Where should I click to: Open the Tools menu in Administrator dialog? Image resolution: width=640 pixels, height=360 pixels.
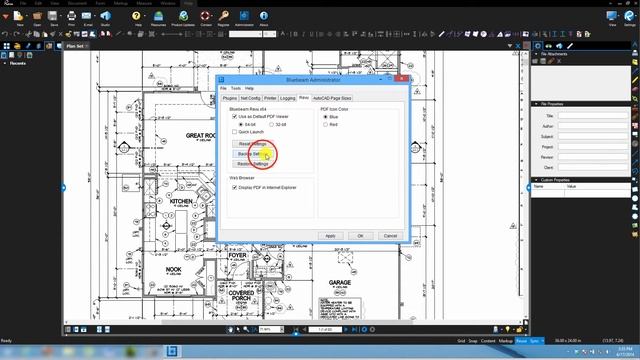pos(236,88)
